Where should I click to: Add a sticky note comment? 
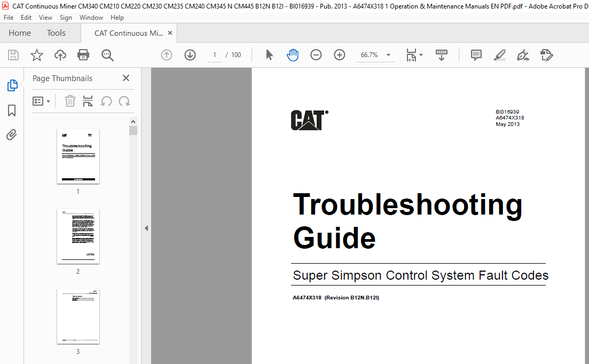476,55
